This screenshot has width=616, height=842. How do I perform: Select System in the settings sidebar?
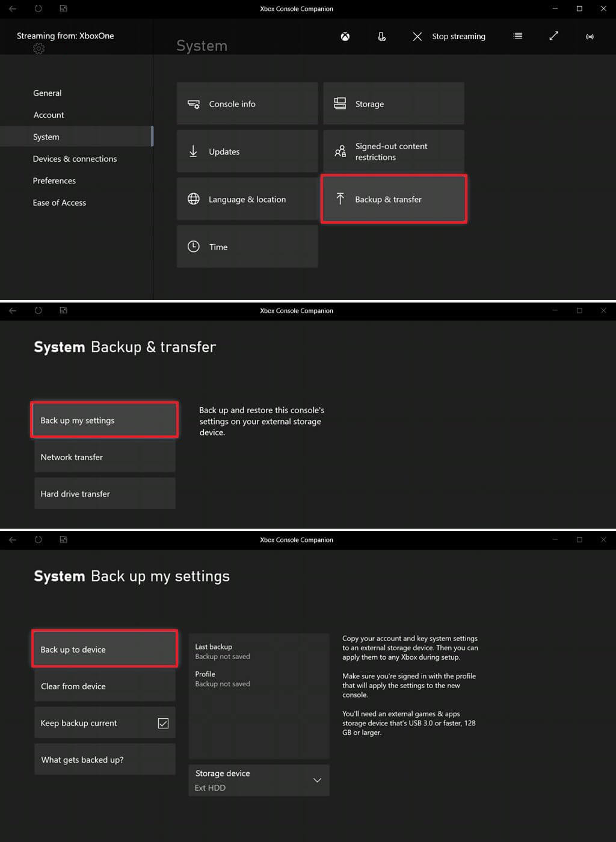click(76, 137)
